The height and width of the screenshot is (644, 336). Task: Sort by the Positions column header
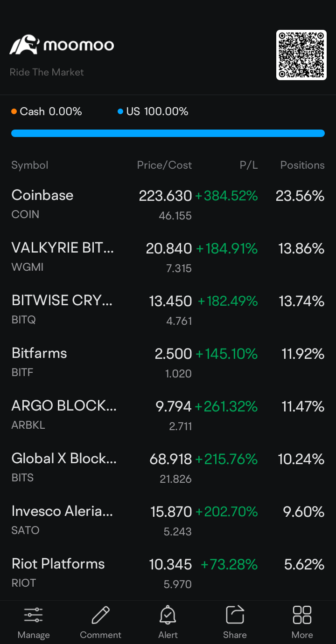pos(302,165)
